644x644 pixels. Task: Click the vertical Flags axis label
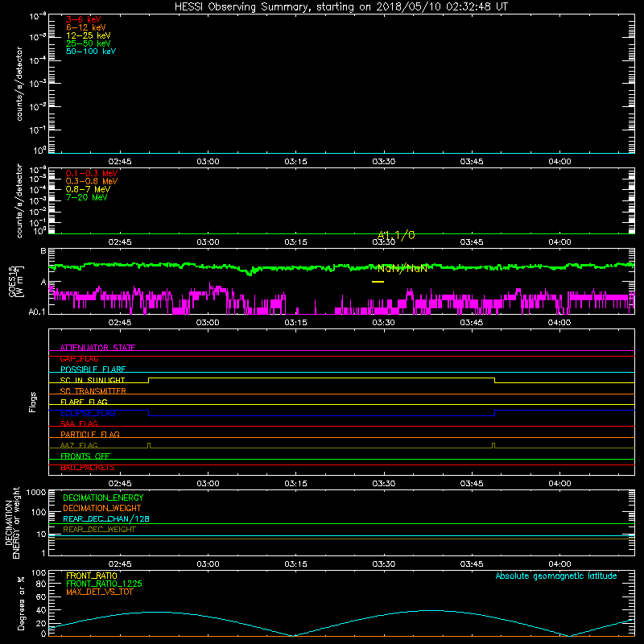[x=33, y=402]
